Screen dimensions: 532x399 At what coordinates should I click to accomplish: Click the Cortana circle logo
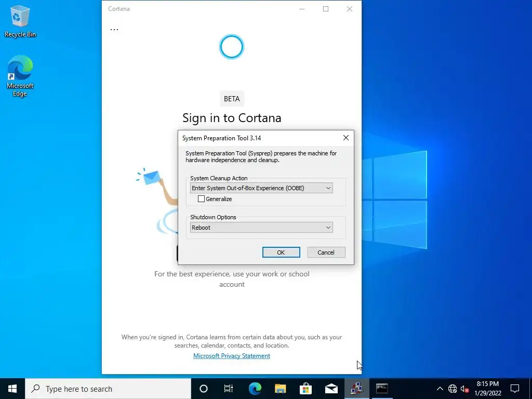tap(231, 46)
